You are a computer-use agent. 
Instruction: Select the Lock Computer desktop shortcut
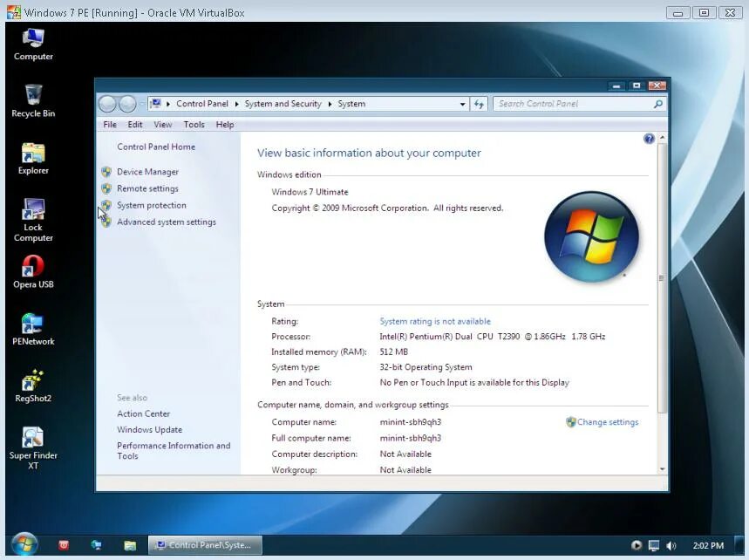[x=33, y=220]
